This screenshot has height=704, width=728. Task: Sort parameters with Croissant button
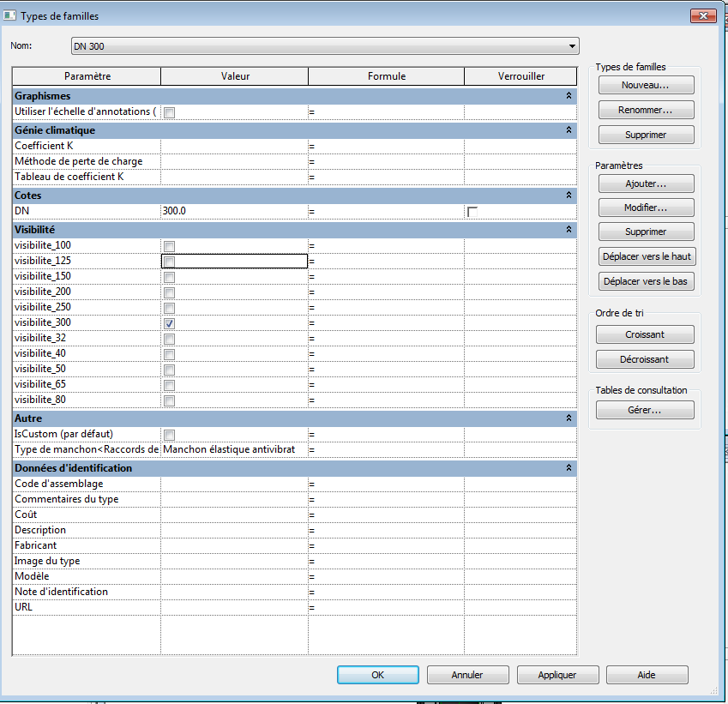[646, 334]
